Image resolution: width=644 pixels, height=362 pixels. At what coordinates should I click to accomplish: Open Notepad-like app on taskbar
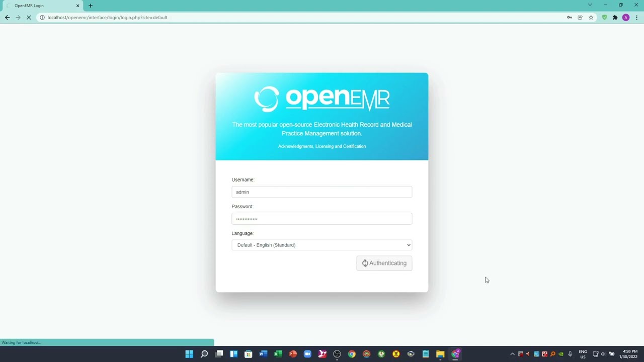[x=426, y=354]
